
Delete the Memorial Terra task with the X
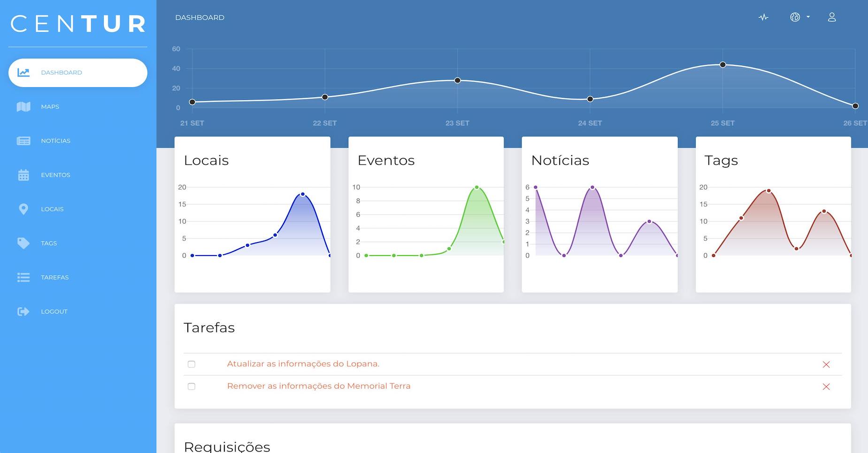coord(826,386)
